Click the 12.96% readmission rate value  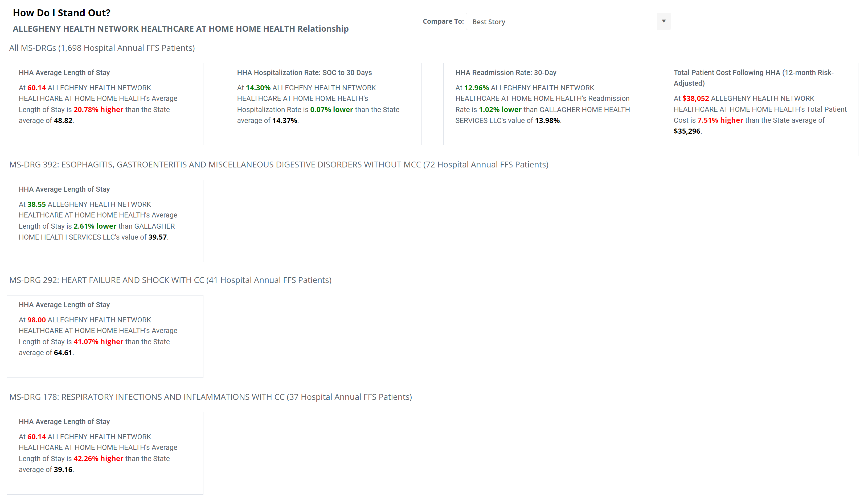click(476, 88)
